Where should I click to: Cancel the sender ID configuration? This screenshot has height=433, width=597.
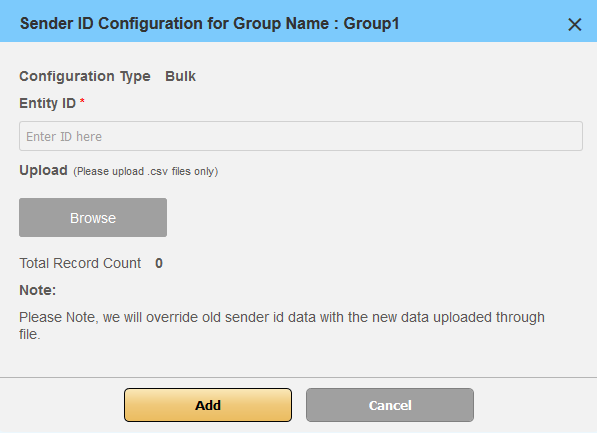(390, 405)
